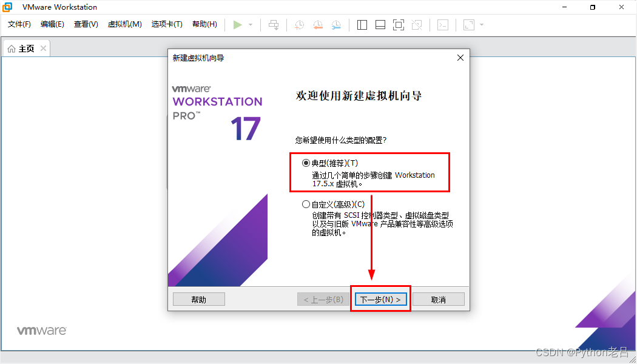This screenshot has height=364, width=637.
Task: Click the Unity mode toolbar icon
Action: click(417, 25)
